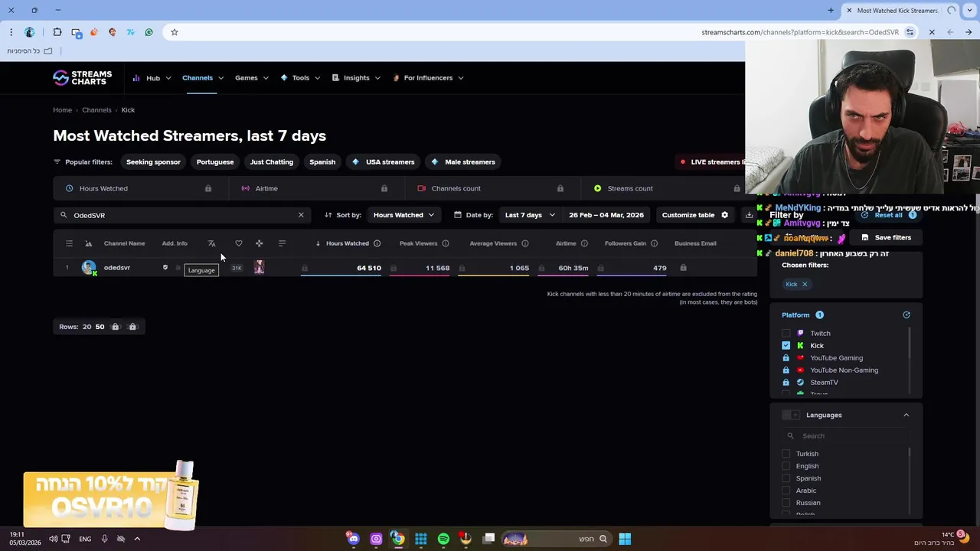The width and height of the screenshot is (980, 551).
Task: Apply the Just Chatting filter
Action: click(x=272, y=162)
